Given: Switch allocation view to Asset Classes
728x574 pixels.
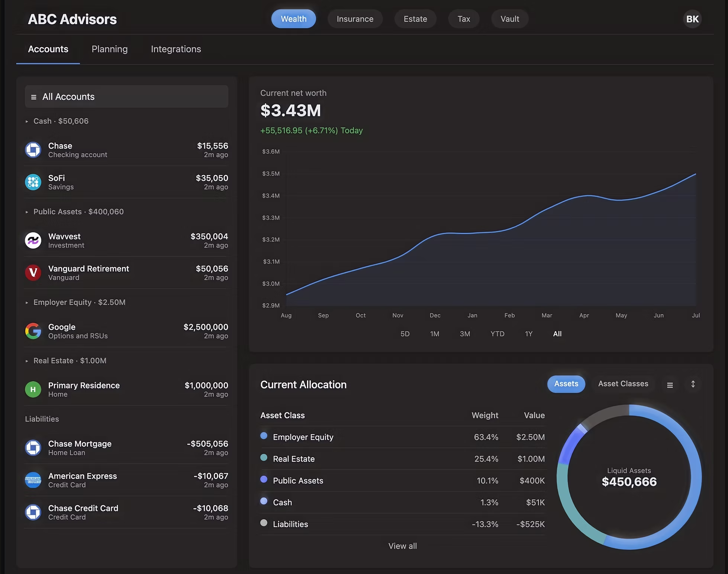Looking at the screenshot, I should point(623,384).
